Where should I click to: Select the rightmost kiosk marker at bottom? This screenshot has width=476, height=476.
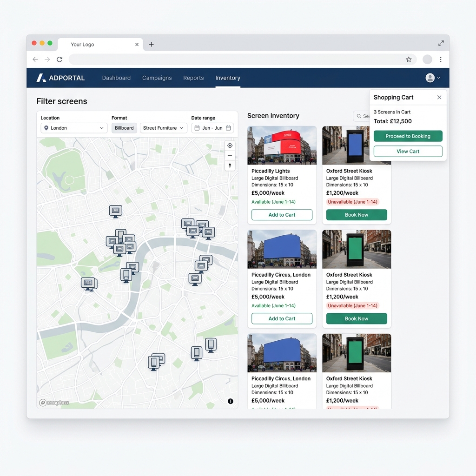point(211,345)
